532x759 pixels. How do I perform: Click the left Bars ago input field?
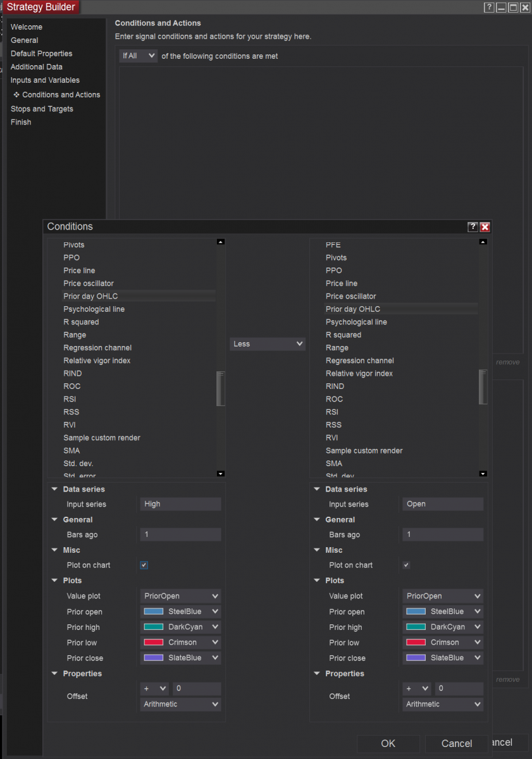180,535
